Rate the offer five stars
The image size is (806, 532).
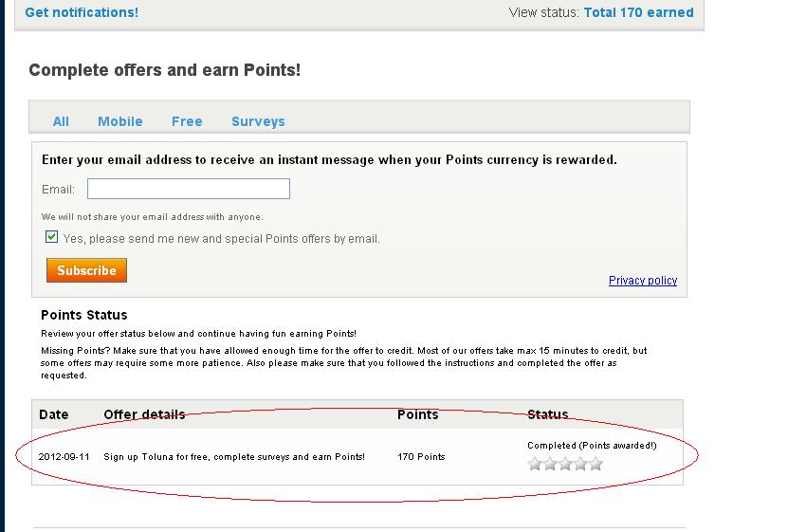(595, 464)
